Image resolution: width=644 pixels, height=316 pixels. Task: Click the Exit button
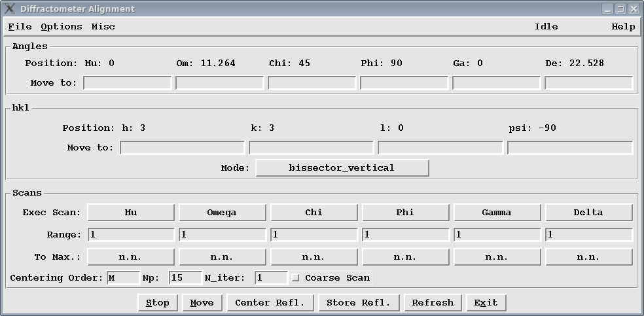click(x=486, y=303)
